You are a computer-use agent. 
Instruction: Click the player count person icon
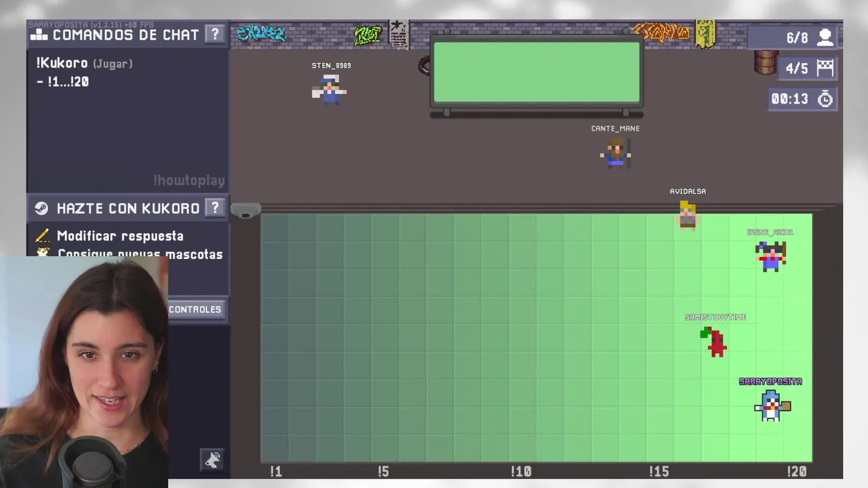point(825,37)
